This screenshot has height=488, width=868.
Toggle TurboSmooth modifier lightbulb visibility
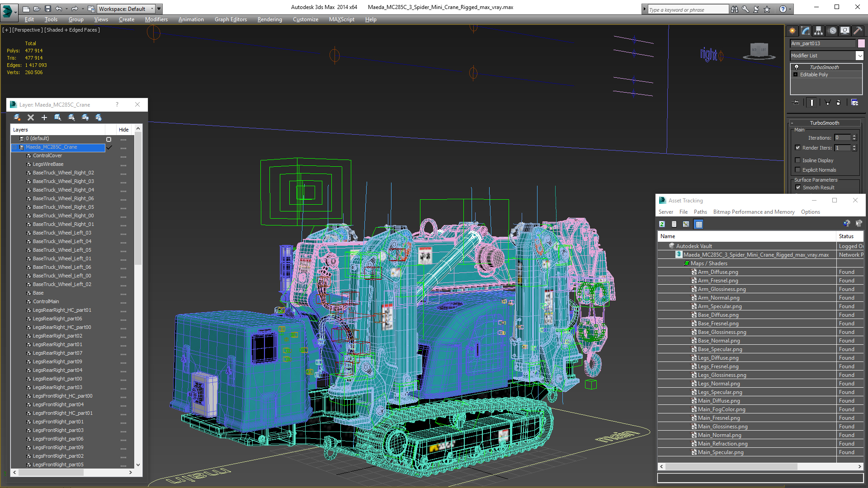coord(797,67)
